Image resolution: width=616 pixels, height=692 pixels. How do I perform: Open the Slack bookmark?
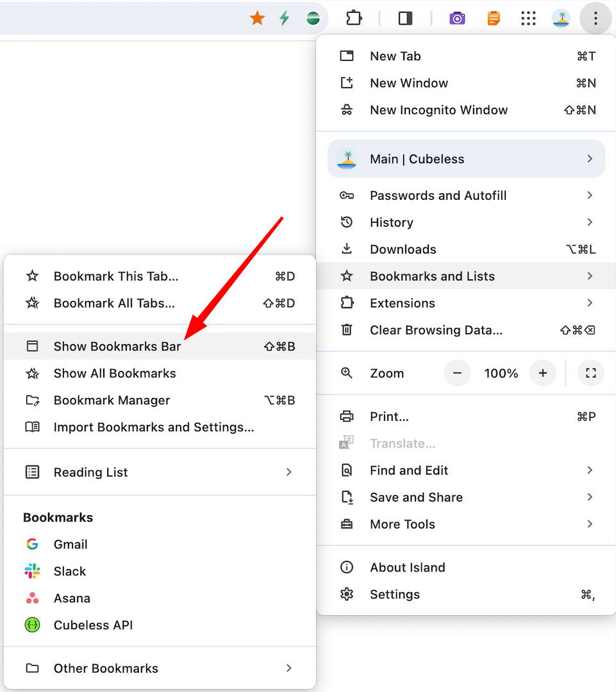160,571
